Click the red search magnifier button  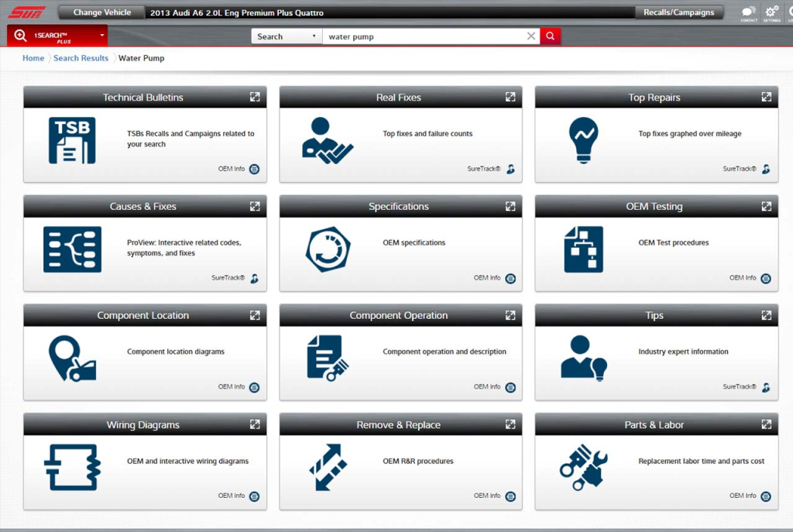click(550, 36)
